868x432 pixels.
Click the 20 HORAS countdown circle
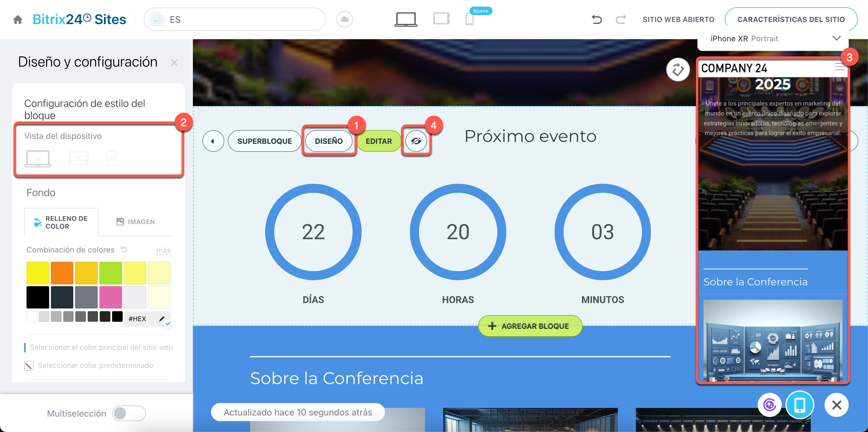point(458,232)
